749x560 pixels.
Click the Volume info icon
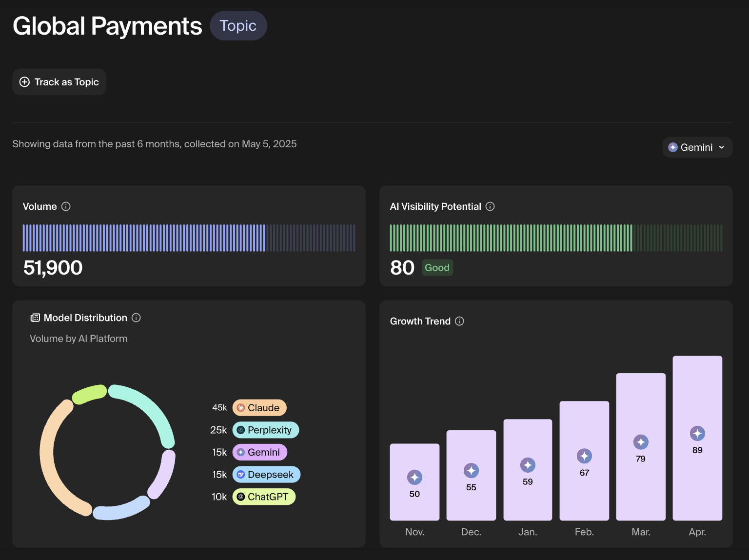66,206
